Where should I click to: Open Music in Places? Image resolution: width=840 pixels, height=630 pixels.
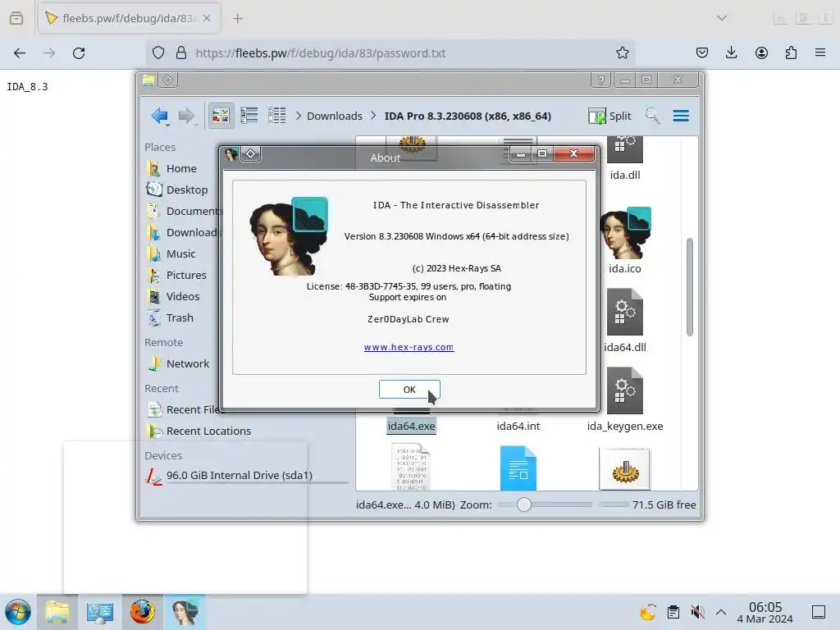pyautogui.click(x=182, y=254)
